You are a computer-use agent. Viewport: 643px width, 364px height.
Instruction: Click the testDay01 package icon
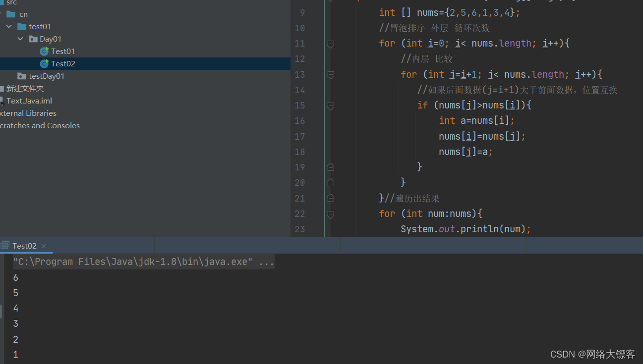point(22,76)
